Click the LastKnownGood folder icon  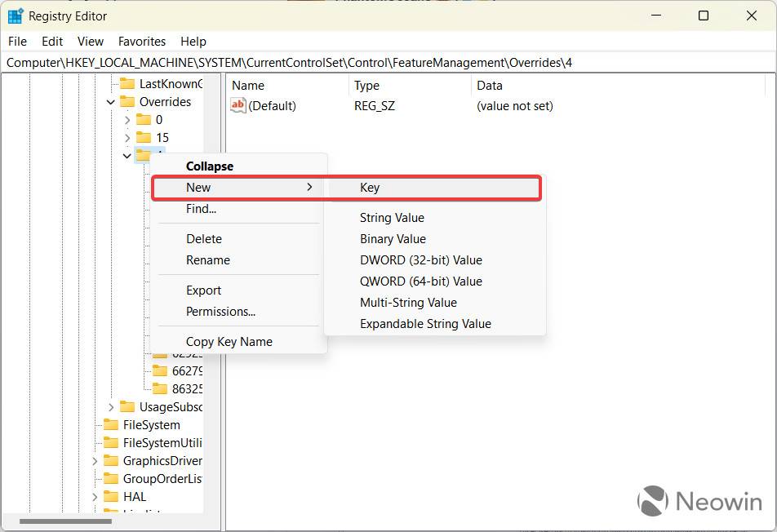[x=127, y=83]
